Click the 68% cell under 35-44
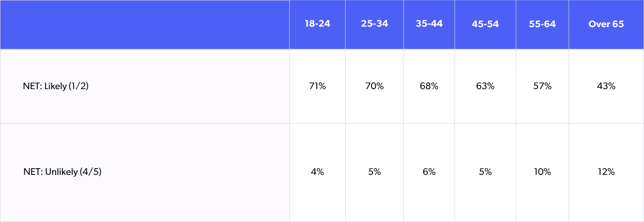 coord(429,86)
